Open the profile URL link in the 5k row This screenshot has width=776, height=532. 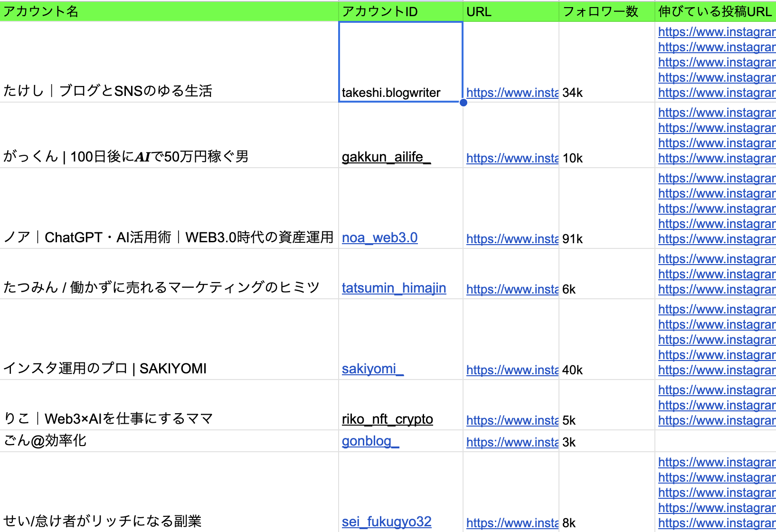[512, 420]
